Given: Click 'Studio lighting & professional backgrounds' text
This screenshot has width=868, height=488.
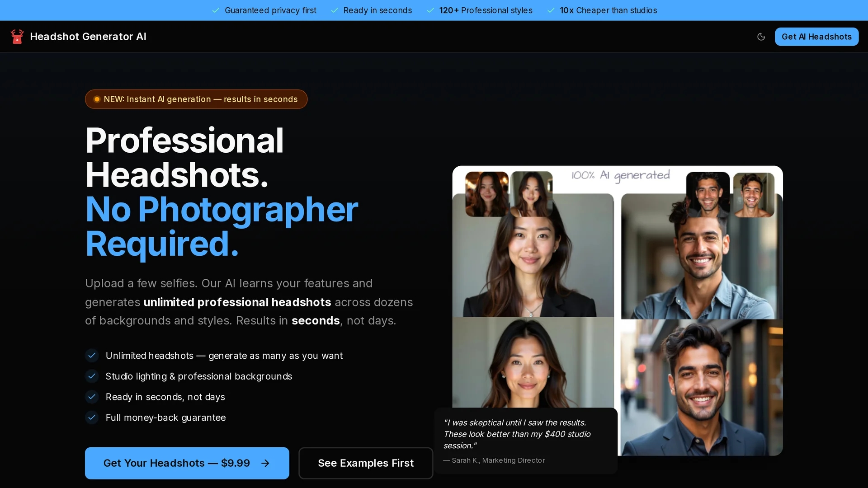Looking at the screenshot, I should click(x=199, y=376).
